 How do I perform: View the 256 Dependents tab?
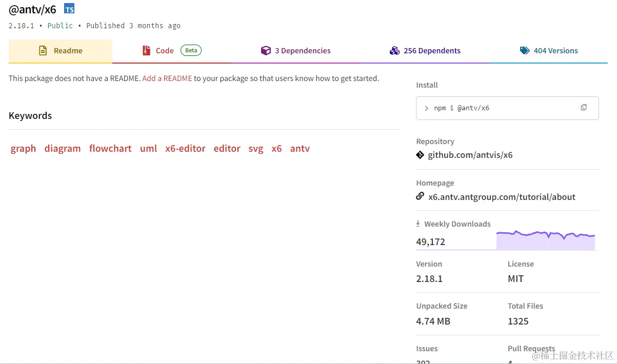point(425,51)
